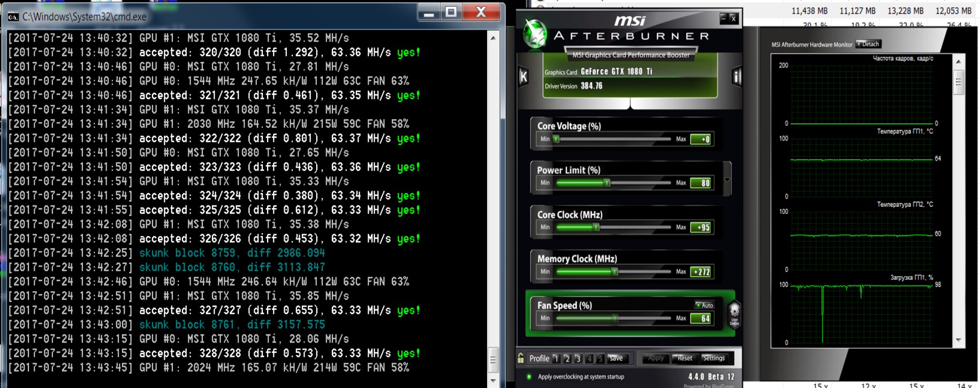This screenshot has height=388, width=980.
Task: Click the Fan Speed slider handle
Action: tap(615, 318)
